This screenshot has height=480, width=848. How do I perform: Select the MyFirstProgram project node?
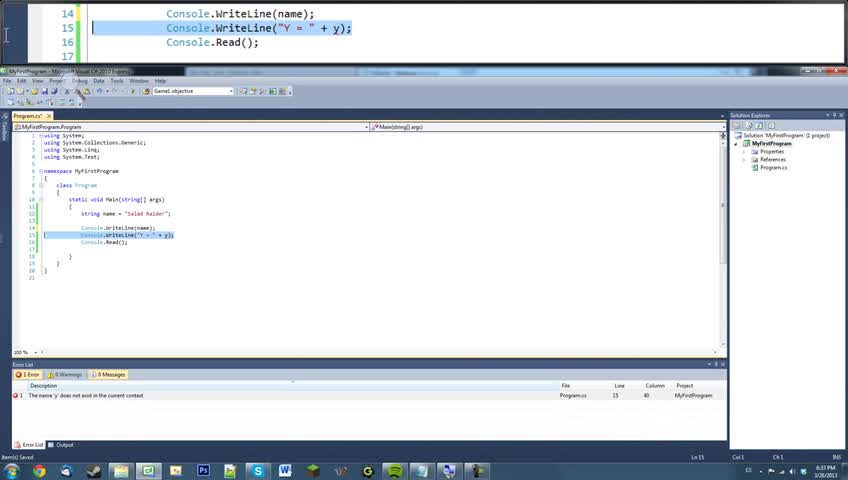coord(767,144)
